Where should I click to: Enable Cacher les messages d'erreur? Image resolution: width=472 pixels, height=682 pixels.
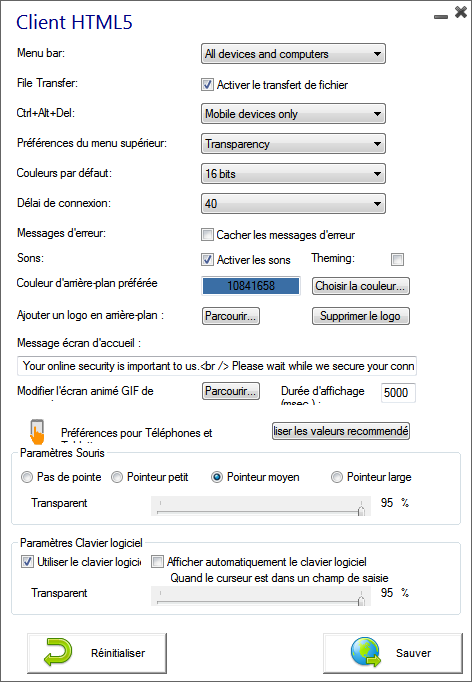coord(208,235)
